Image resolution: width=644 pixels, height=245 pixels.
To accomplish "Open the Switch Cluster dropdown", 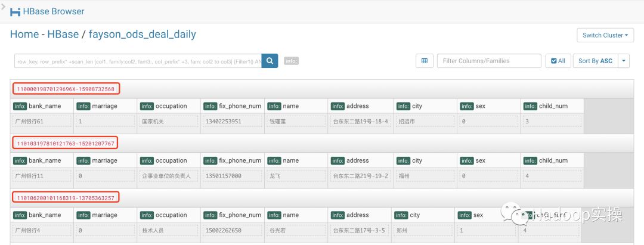I will tap(605, 35).
